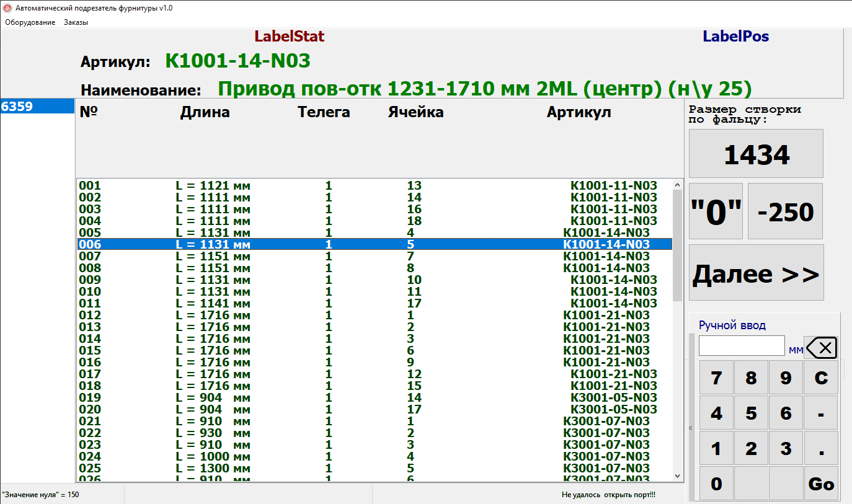Tap keypad digit 0

[x=716, y=484]
